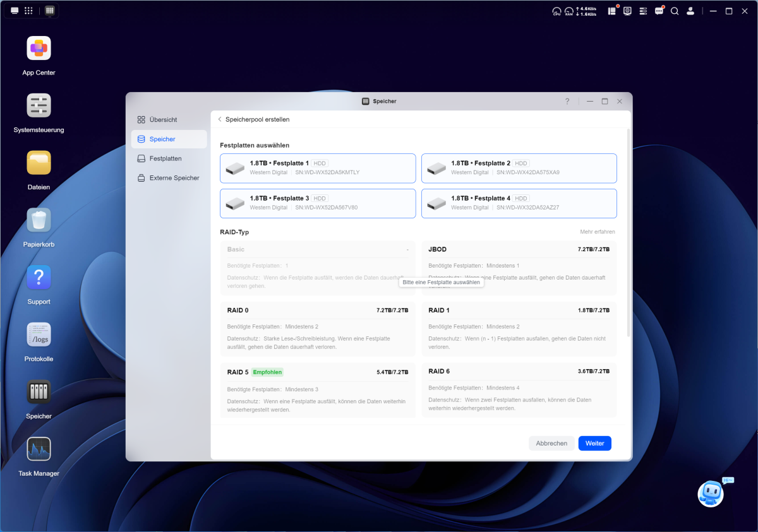Open the Protokolle desktop icon
The image size is (758, 532).
[39, 335]
